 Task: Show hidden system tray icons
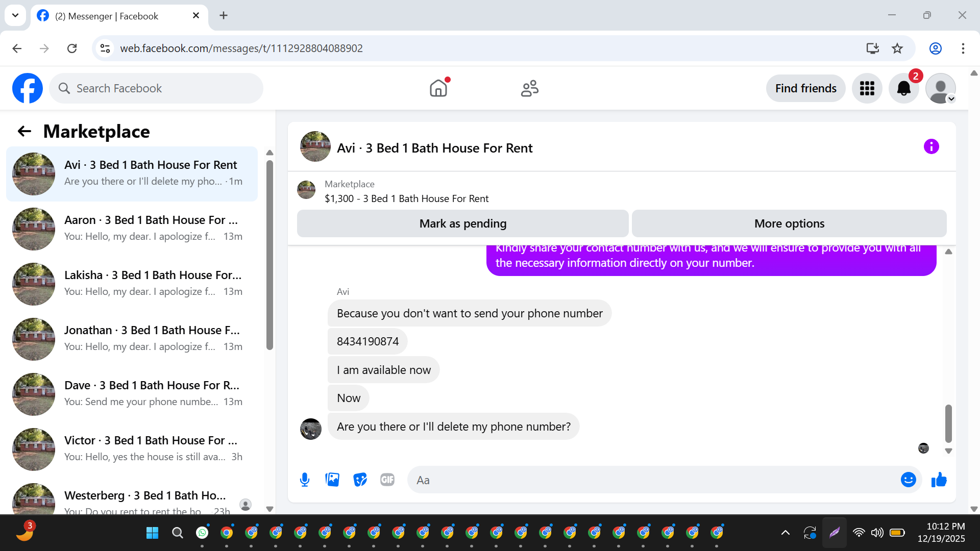click(x=786, y=533)
